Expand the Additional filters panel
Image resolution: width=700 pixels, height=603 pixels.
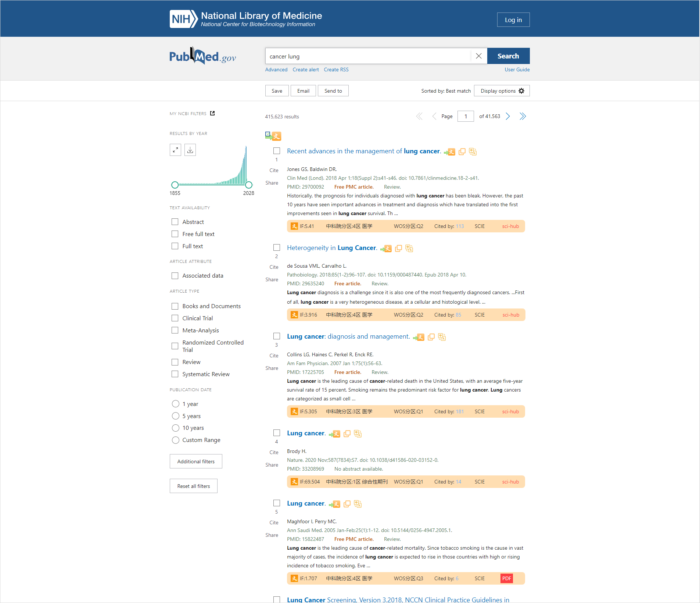[x=196, y=461]
